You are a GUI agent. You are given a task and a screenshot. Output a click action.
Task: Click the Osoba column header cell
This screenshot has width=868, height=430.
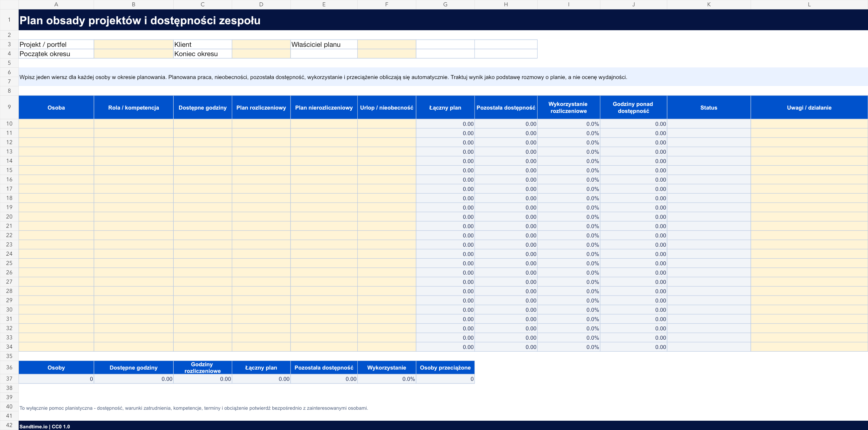(56, 108)
